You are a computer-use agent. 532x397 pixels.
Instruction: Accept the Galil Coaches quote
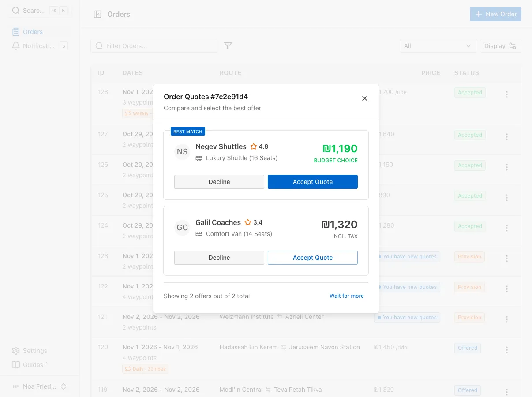[313, 258]
